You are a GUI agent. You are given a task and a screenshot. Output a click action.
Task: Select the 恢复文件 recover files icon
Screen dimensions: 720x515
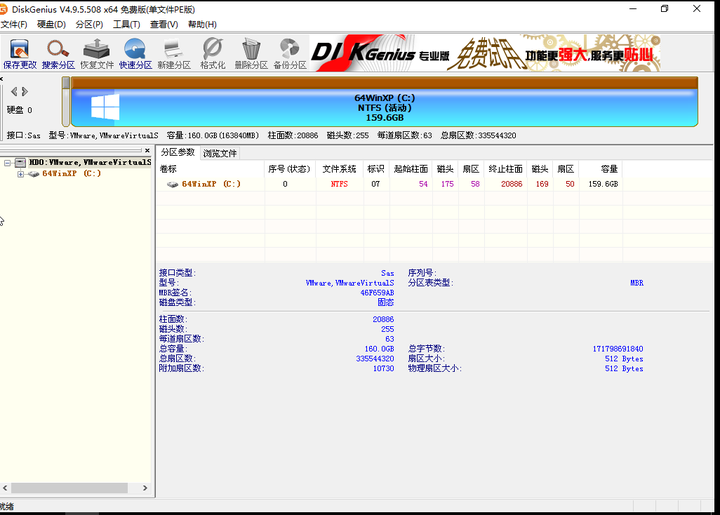click(x=97, y=54)
